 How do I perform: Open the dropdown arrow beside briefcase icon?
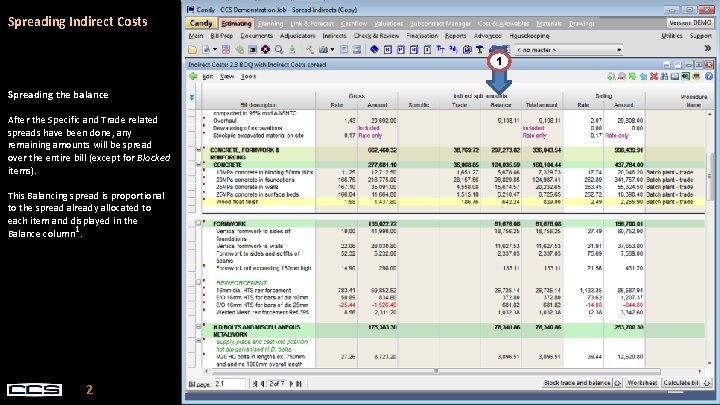[x=332, y=50]
